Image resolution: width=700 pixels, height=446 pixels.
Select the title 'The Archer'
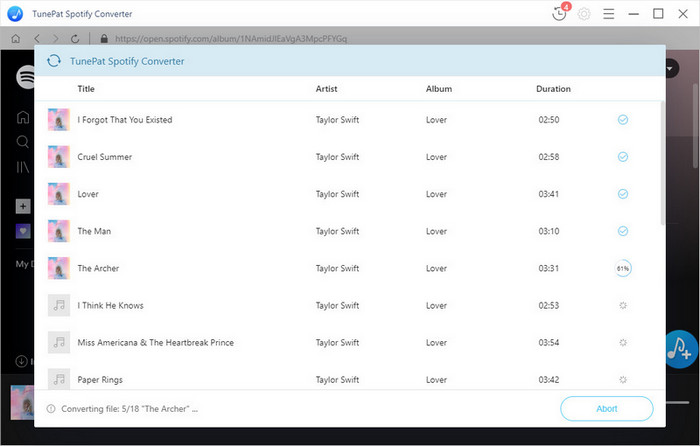click(98, 268)
